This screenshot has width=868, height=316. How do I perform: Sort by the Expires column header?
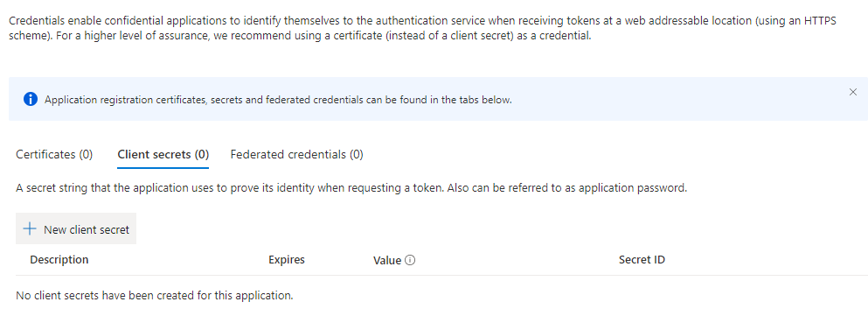coord(287,259)
